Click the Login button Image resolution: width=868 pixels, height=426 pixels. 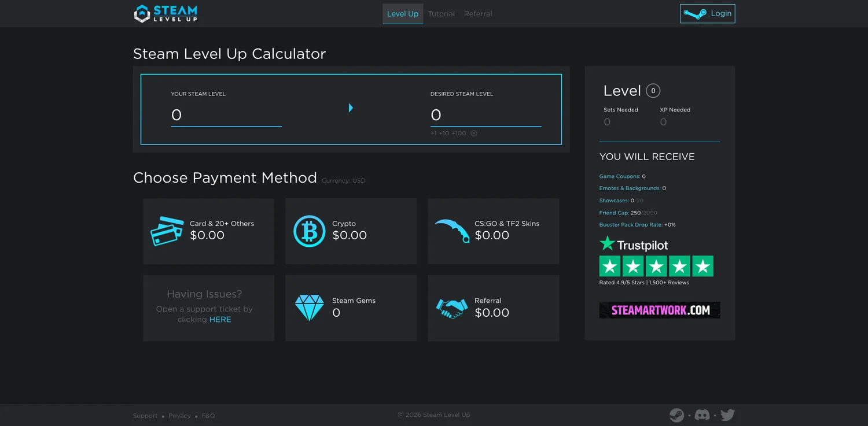point(707,14)
